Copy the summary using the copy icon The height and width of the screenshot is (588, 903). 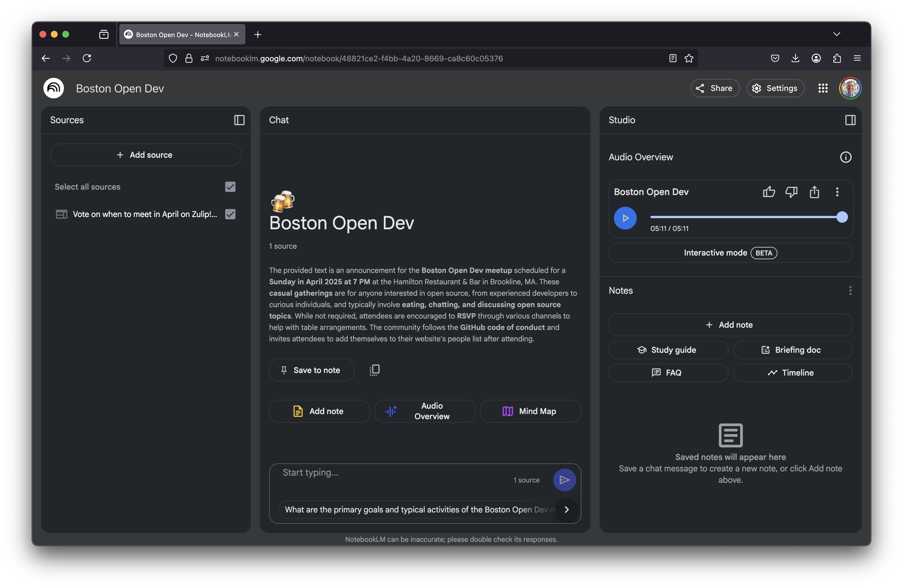374,370
